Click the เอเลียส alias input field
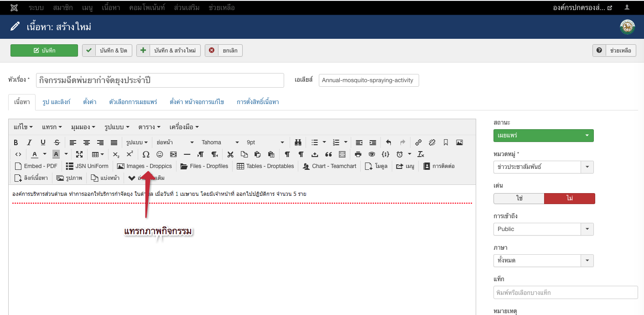The image size is (644, 315). pos(369,80)
